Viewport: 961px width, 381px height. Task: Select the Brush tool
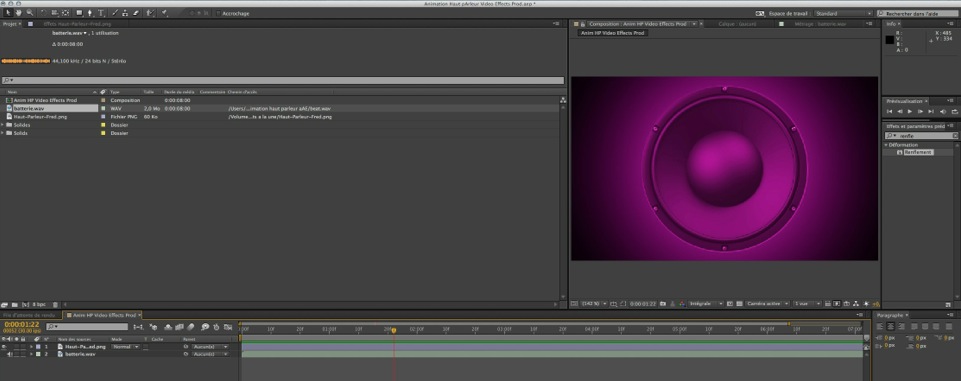115,13
